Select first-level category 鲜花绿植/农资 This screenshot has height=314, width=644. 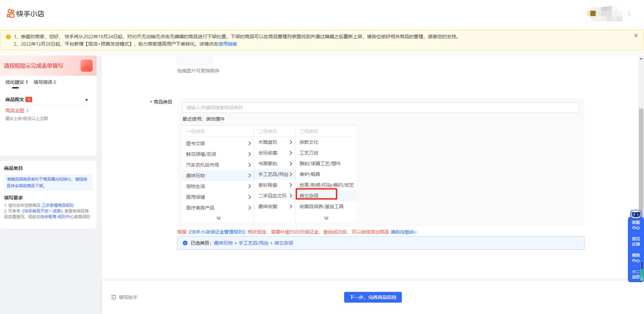[x=201, y=154]
